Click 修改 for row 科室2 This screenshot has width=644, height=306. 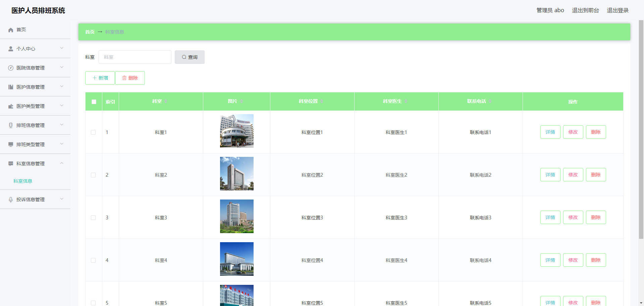pyautogui.click(x=573, y=175)
